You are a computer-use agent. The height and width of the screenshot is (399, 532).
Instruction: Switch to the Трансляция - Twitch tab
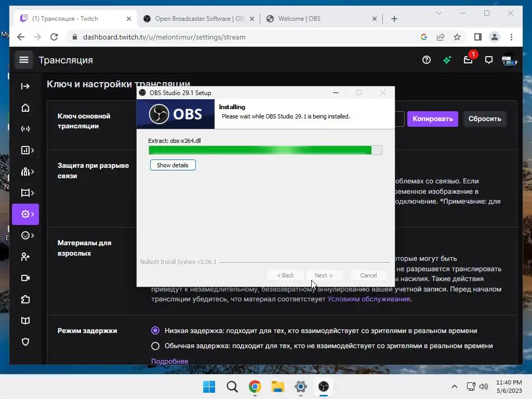75,19
